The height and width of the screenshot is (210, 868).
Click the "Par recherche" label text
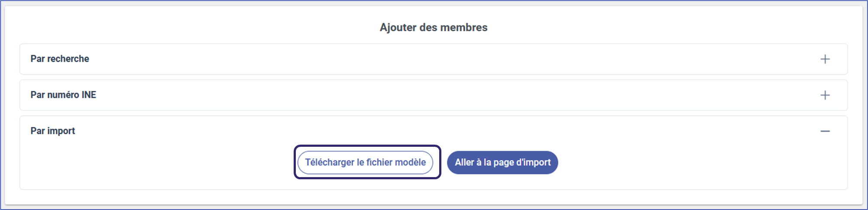60,59
